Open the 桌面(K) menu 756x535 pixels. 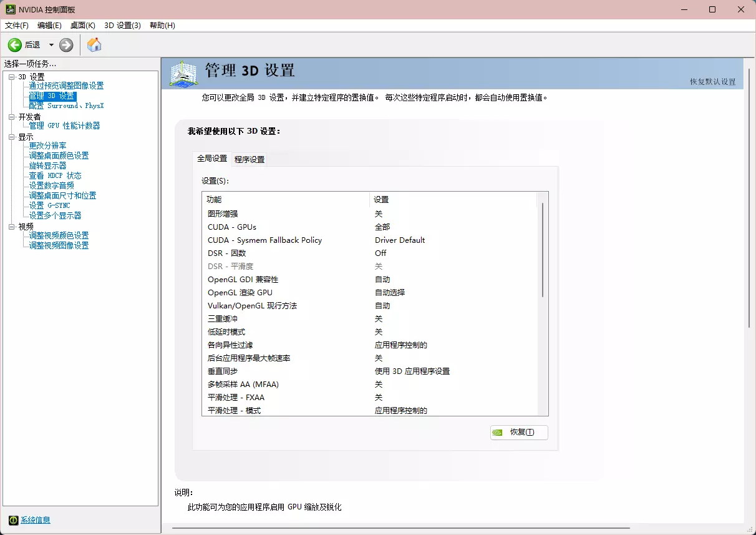click(83, 26)
